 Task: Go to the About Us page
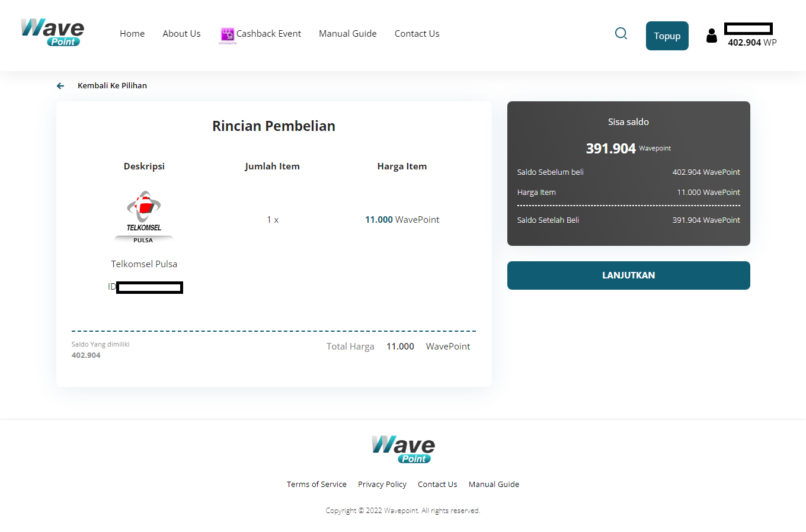(x=181, y=34)
